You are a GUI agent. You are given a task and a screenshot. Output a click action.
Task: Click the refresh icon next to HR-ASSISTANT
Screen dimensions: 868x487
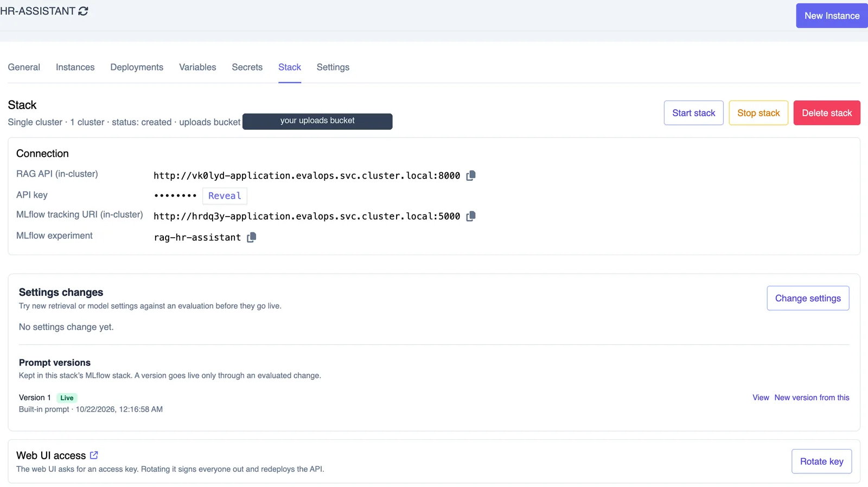coord(83,11)
